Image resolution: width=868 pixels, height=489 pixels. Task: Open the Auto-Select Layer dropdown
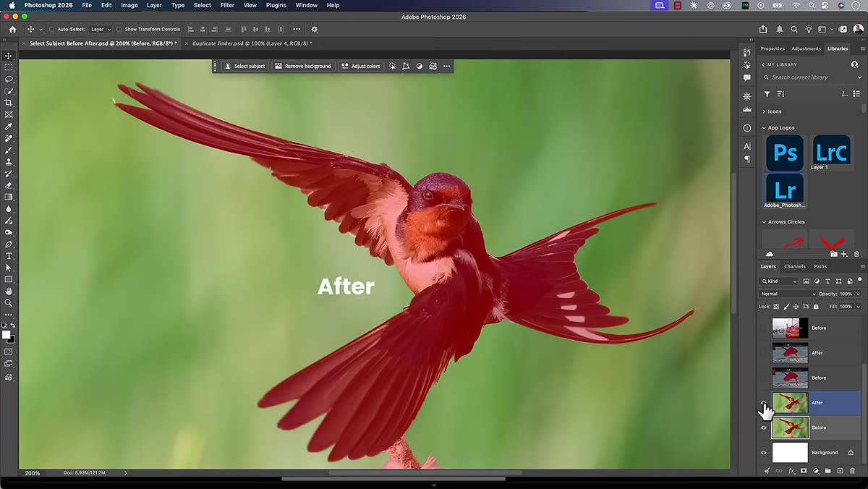tap(100, 30)
